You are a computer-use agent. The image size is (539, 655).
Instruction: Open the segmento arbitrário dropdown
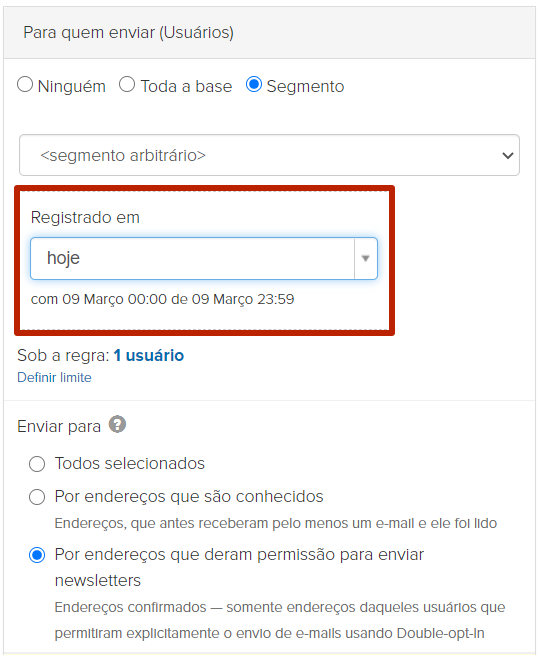point(270,155)
